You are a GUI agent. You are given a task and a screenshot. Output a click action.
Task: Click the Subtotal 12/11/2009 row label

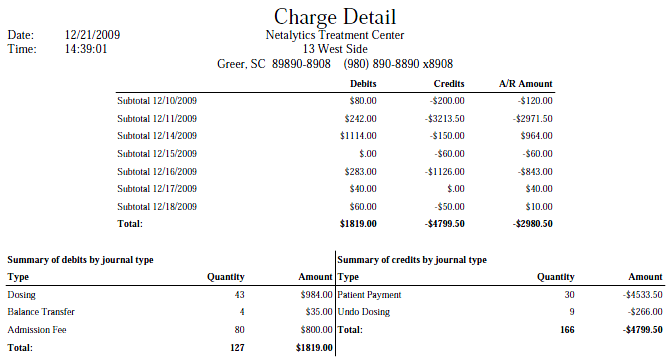[x=157, y=119]
